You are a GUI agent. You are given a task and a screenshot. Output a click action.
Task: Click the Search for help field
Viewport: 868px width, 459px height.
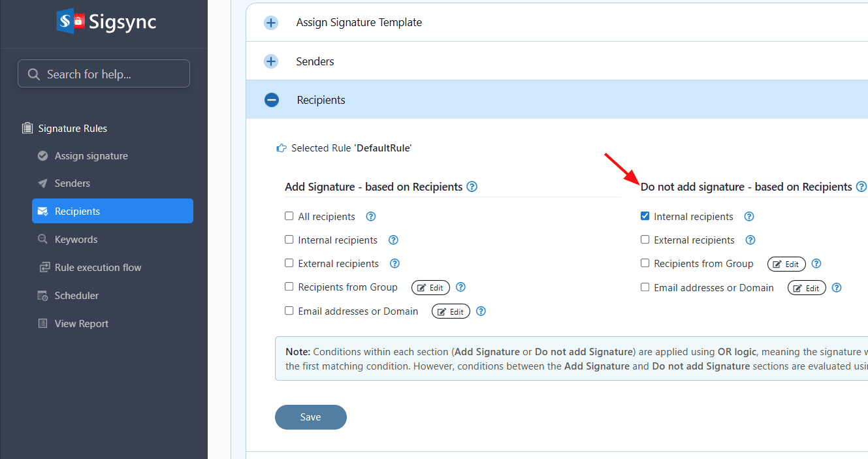[x=104, y=74]
